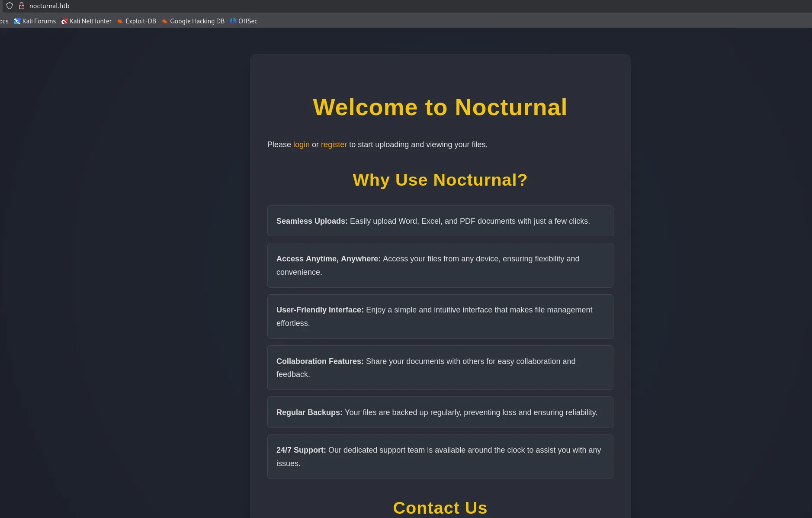
Task: Open the Kali NetHunter bookmark
Action: 87,21
